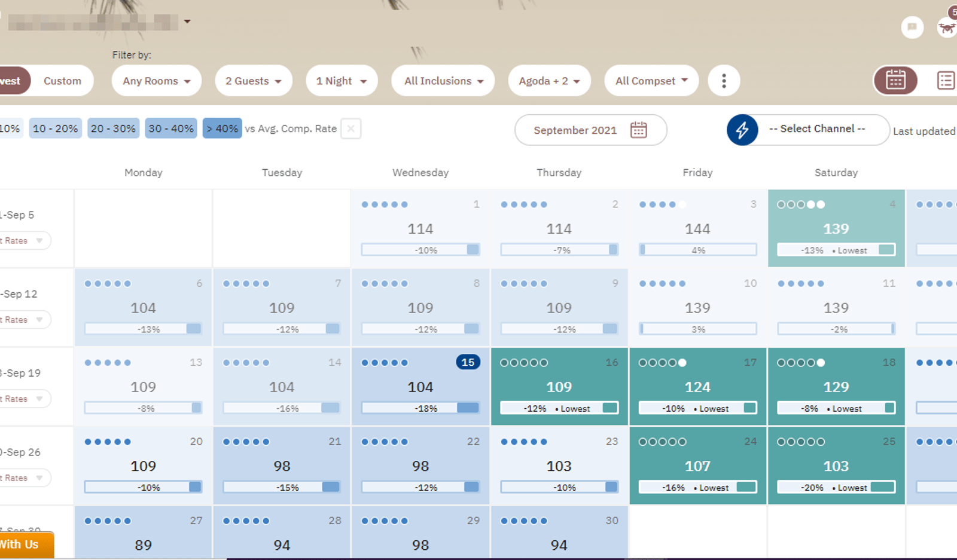Viewport: 957px width, 560px height.
Task: Toggle the up to 10% range filter
Action: click(x=11, y=128)
